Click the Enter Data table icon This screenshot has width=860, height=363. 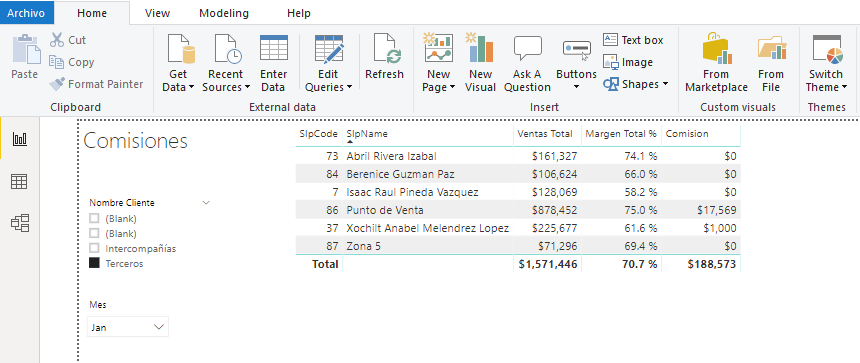(274, 48)
